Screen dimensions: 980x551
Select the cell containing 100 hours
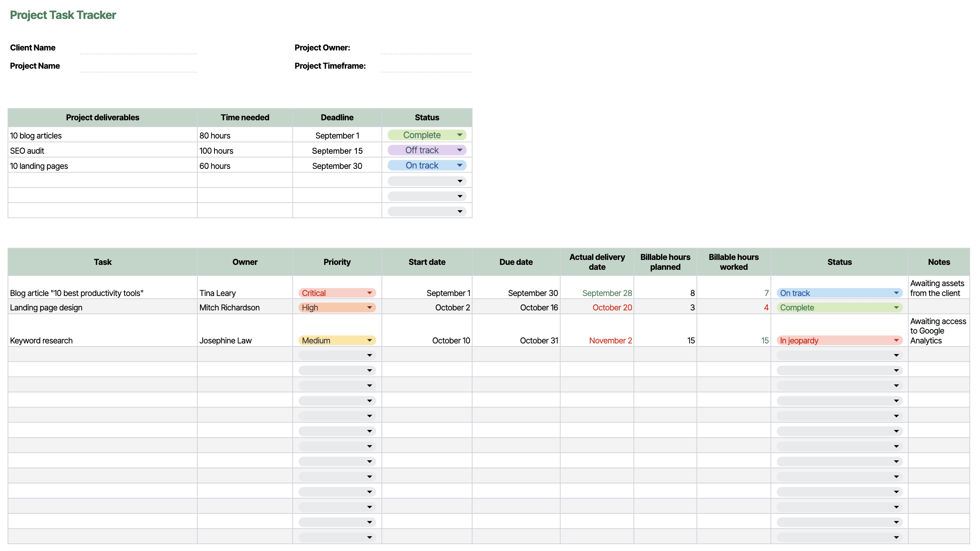[x=244, y=150]
